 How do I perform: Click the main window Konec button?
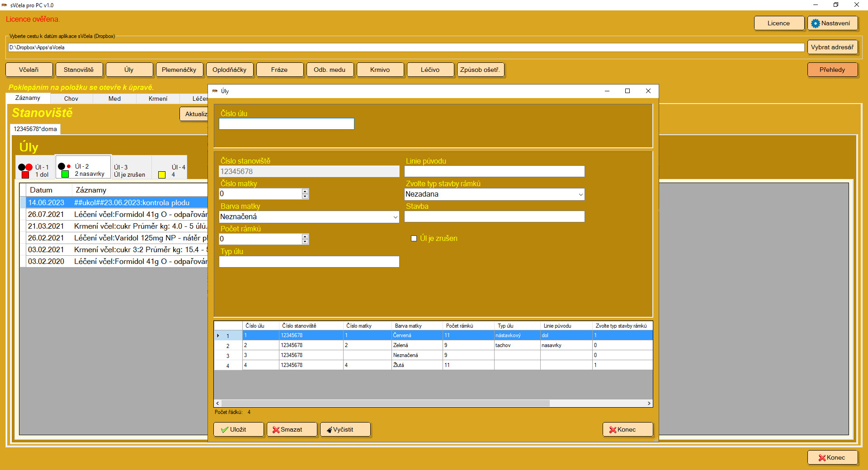point(832,457)
